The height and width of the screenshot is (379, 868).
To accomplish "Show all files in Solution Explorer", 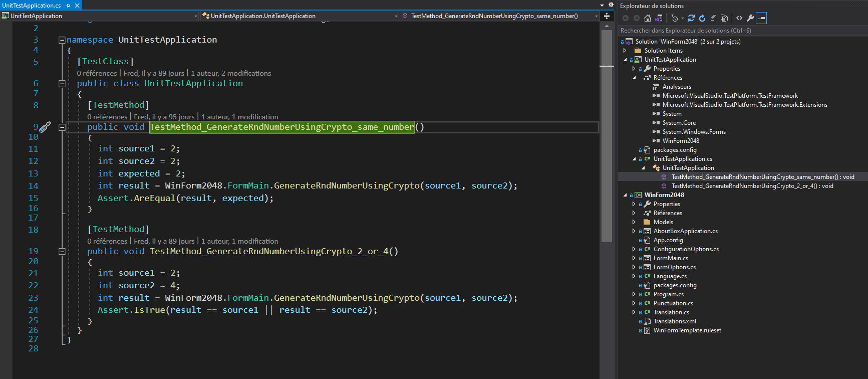I will pyautogui.click(x=724, y=18).
